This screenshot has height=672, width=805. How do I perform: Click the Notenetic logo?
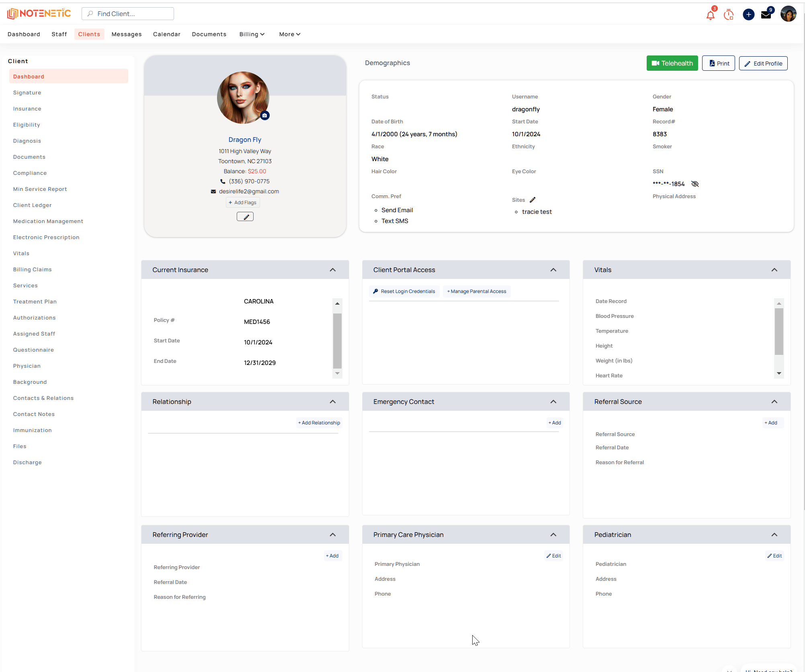[x=39, y=14]
